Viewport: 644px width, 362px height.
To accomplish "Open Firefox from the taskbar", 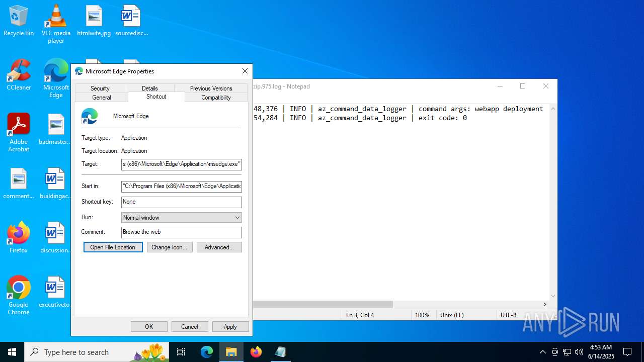I will point(256,352).
